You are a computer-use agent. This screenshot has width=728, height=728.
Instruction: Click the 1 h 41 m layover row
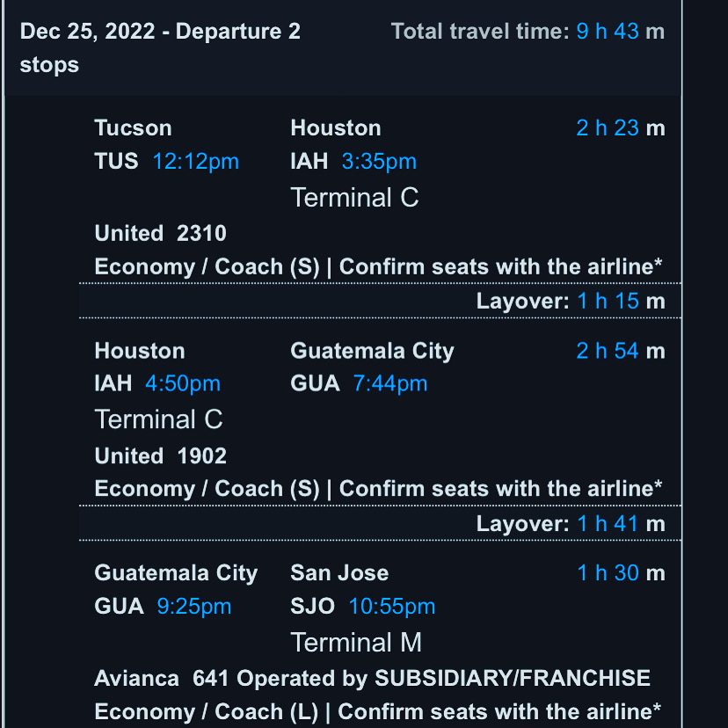pyautogui.click(x=571, y=524)
